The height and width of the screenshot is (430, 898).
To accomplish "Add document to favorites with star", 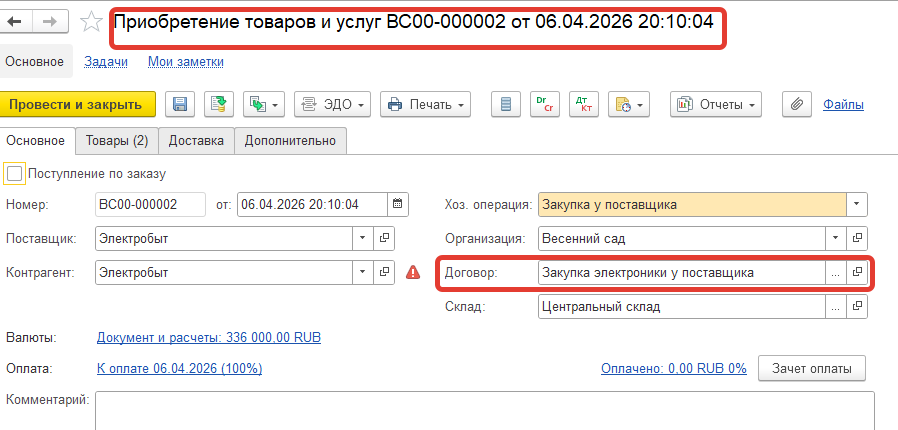I will (x=91, y=21).
